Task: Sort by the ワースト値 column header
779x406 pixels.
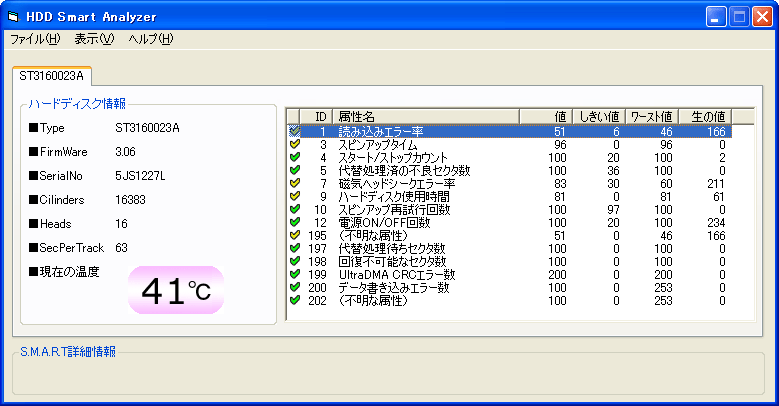Action: click(652, 117)
